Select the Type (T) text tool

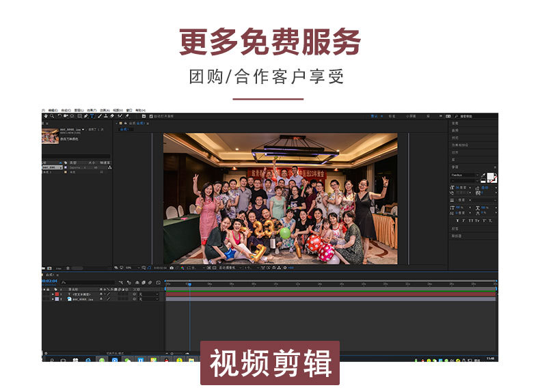click(92, 116)
